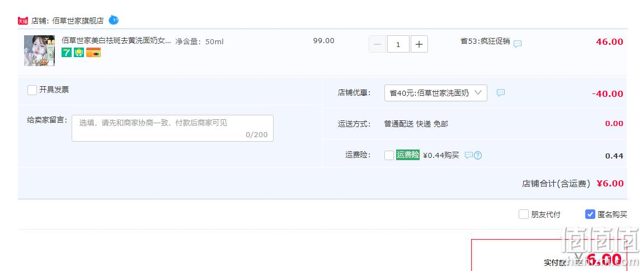Click the comment icon beside the 店铺优惠 dropdown
Image resolution: width=644 pixels, height=271 pixels.
click(500, 93)
